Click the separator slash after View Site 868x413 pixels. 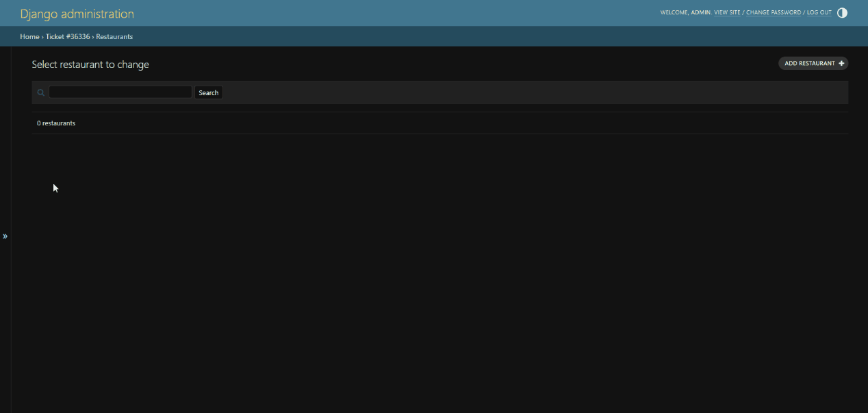point(743,13)
